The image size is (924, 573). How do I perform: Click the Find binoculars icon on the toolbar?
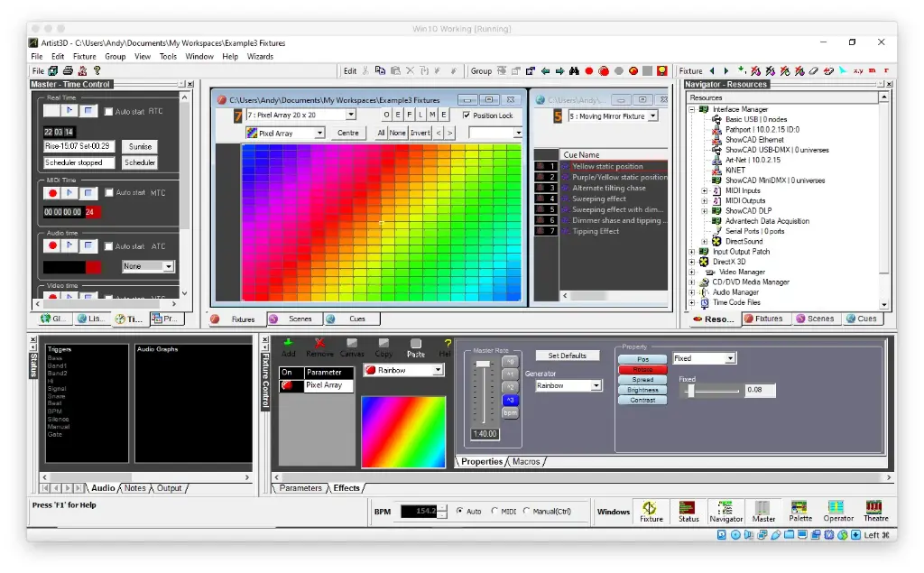click(x=576, y=69)
